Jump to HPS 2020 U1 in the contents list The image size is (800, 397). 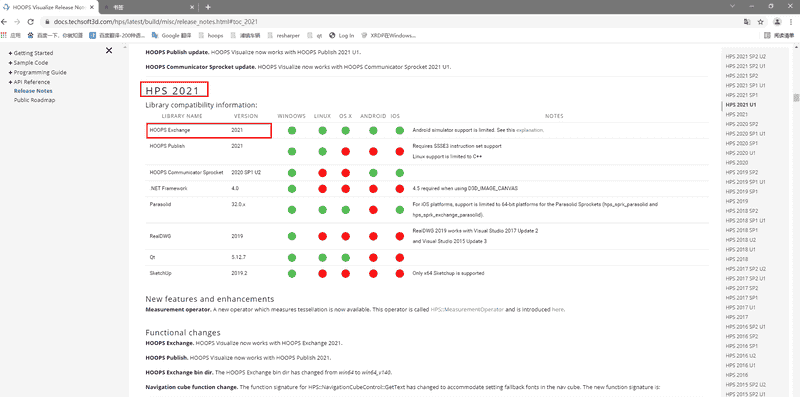740,153
